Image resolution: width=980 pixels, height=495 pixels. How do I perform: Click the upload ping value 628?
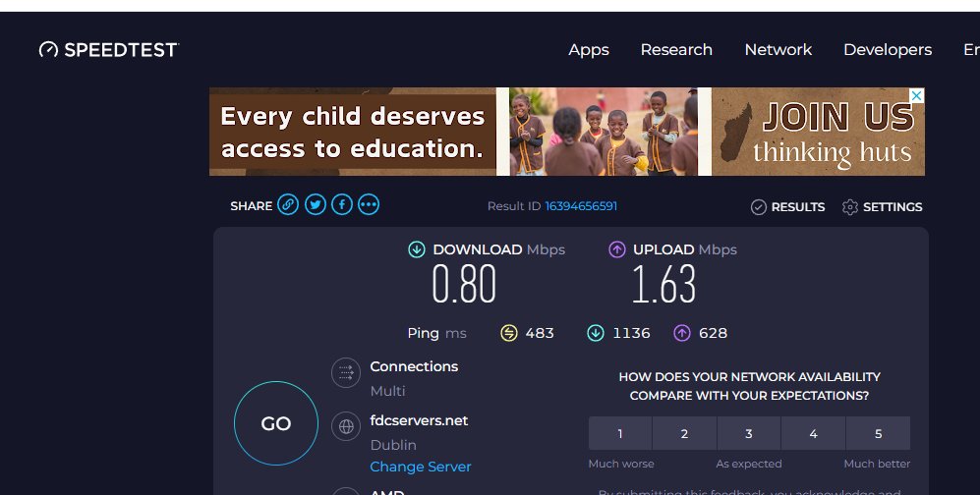(x=713, y=333)
